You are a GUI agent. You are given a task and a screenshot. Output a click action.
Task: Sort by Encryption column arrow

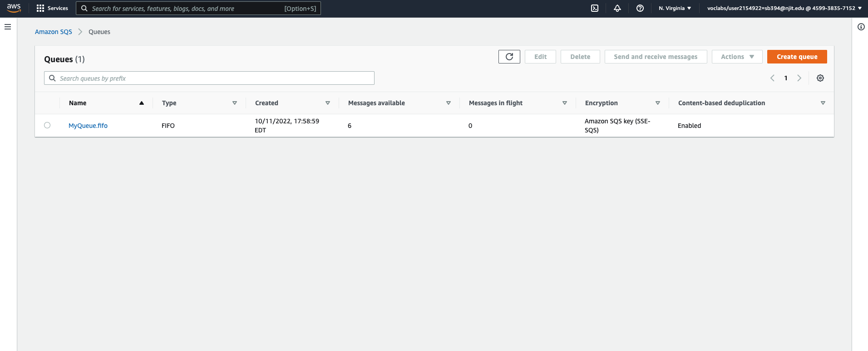coord(658,103)
